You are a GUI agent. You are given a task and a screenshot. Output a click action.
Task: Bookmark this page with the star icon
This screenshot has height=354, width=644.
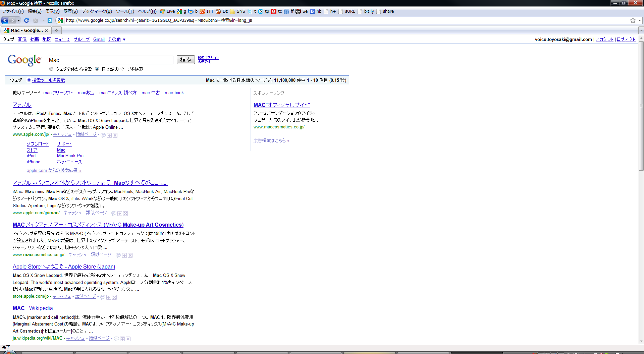pos(633,20)
